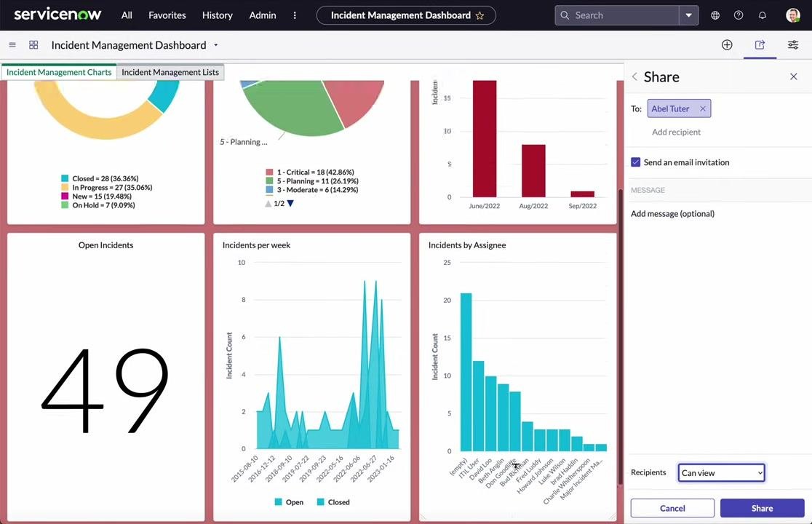
Task: Open the Favorites menu
Action: pyautogui.click(x=167, y=15)
